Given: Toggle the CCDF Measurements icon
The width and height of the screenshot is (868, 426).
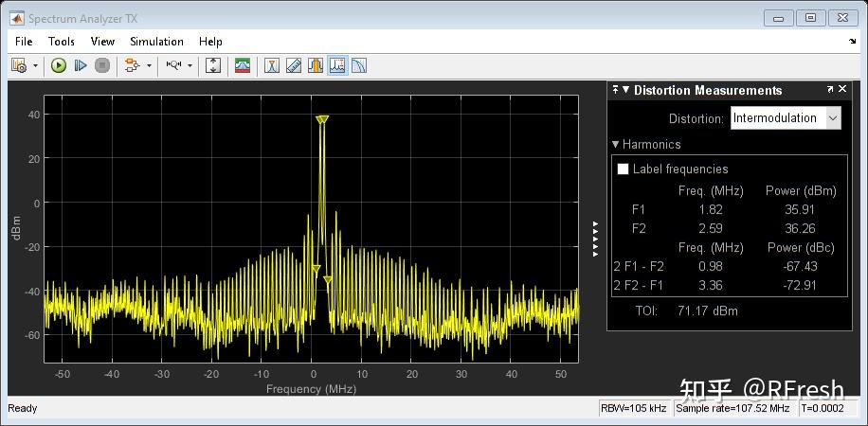Looking at the screenshot, I should click(x=359, y=65).
